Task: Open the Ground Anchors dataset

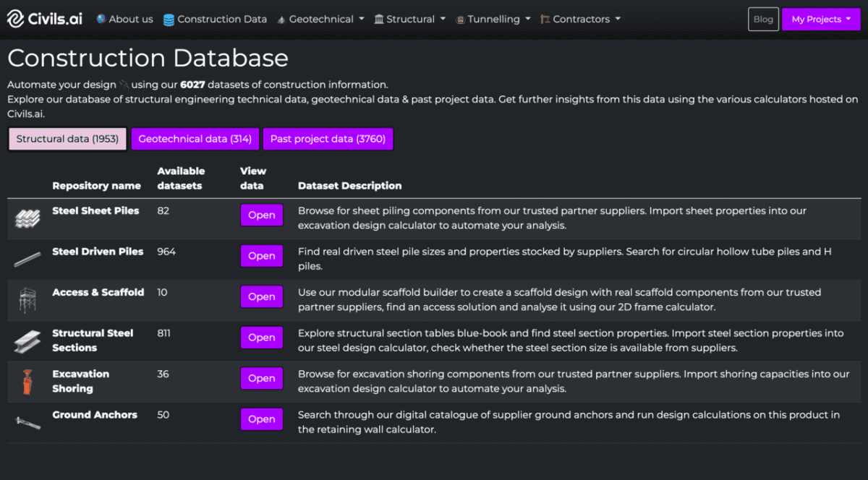Action: point(261,419)
